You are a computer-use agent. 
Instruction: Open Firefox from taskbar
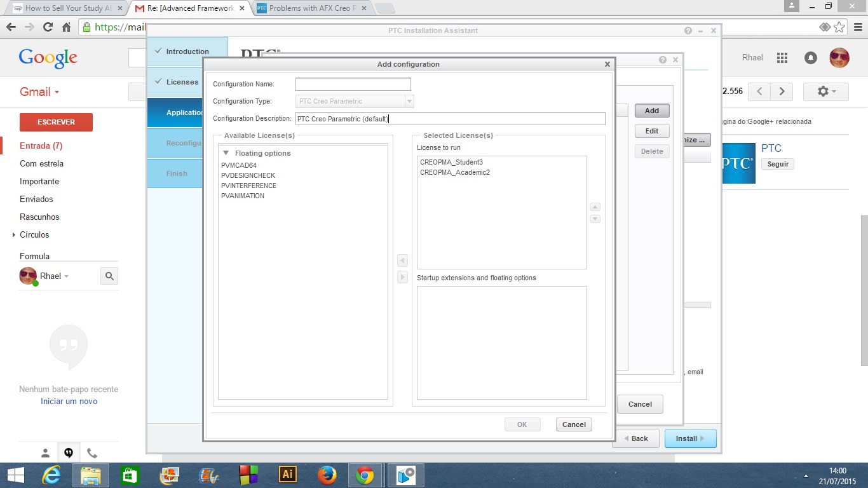tap(327, 475)
